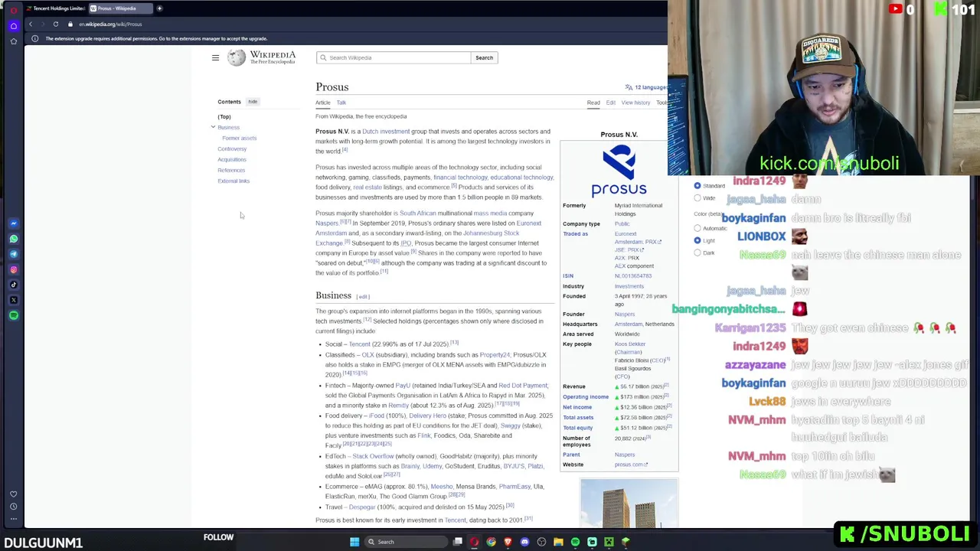Jump to Former assets in contents
Viewport: 980px width, 551px height.
[x=239, y=138]
